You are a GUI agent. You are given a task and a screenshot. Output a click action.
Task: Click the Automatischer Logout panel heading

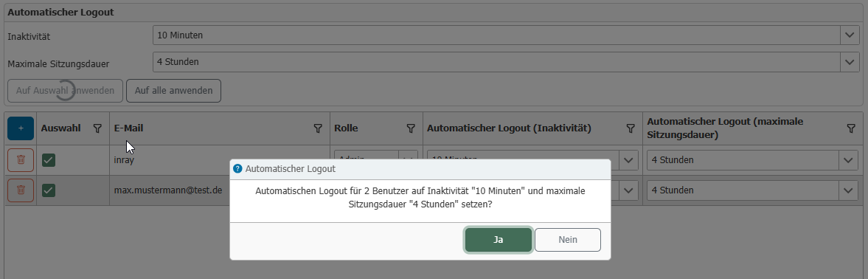coord(60,12)
